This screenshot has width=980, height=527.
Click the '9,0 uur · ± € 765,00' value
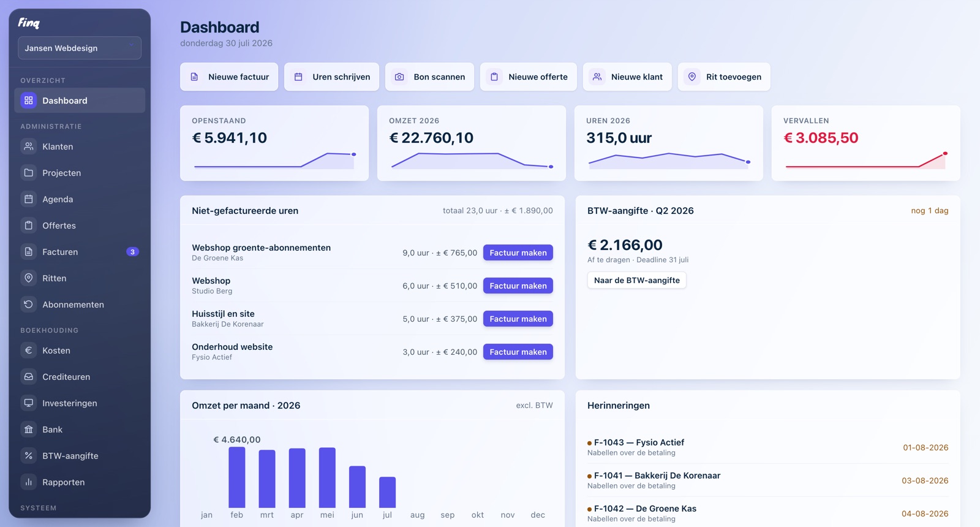point(440,252)
